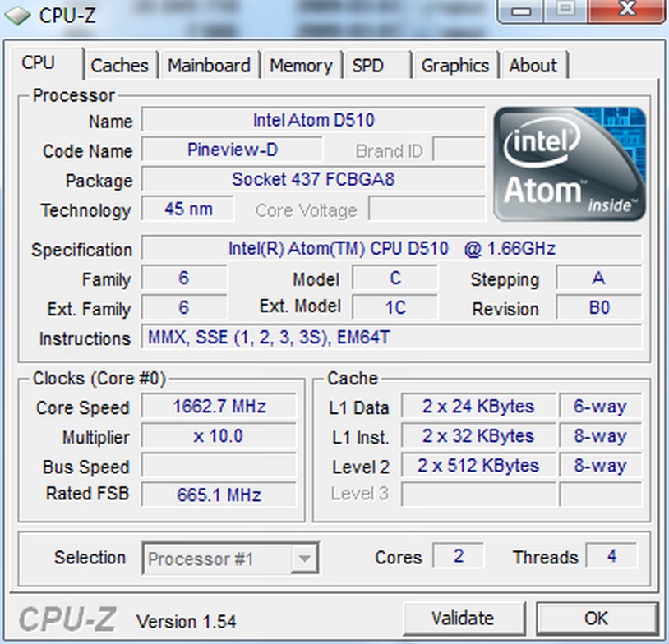Click the processor Name field
The width and height of the screenshot is (669, 644).
pyautogui.click(x=313, y=120)
